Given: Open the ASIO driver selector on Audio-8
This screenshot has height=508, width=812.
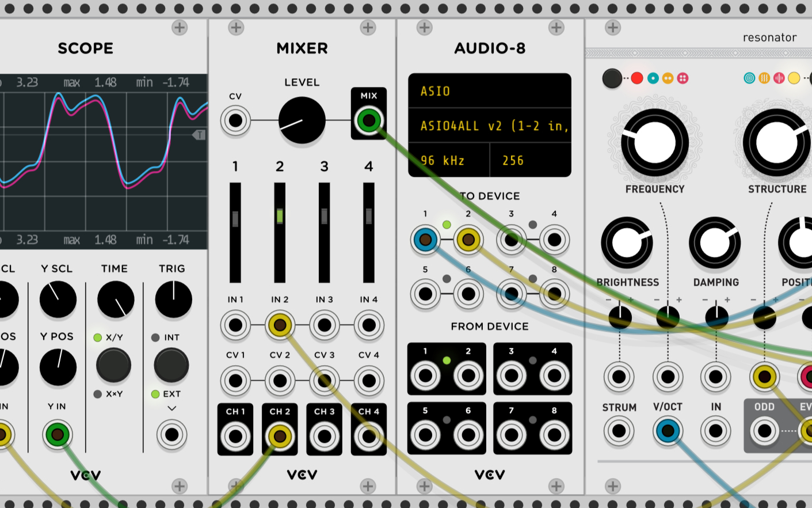Looking at the screenshot, I should pos(489,91).
